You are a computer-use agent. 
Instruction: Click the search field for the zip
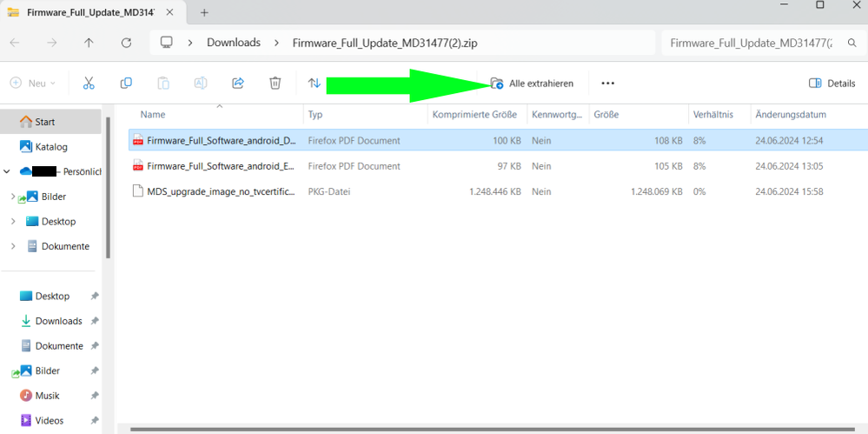pyautogui.click(x=750, y=43)
